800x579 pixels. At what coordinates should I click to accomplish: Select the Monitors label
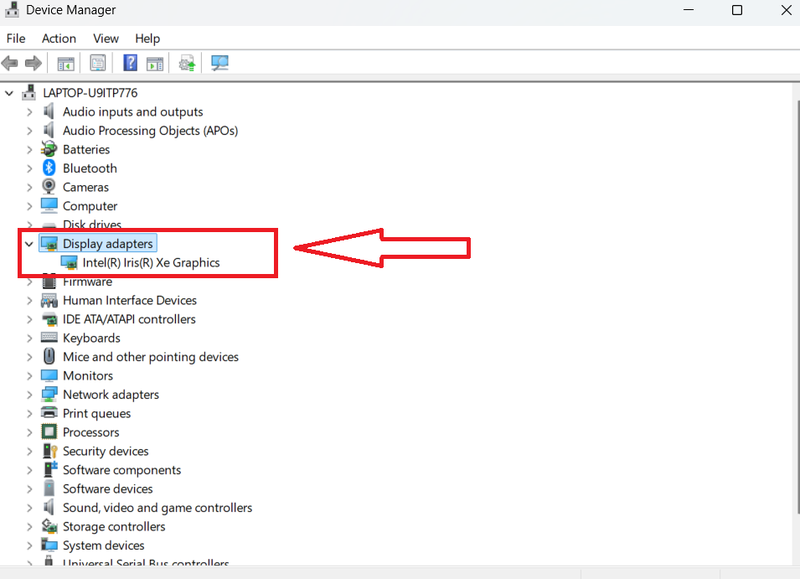click(x=88, y=376)
